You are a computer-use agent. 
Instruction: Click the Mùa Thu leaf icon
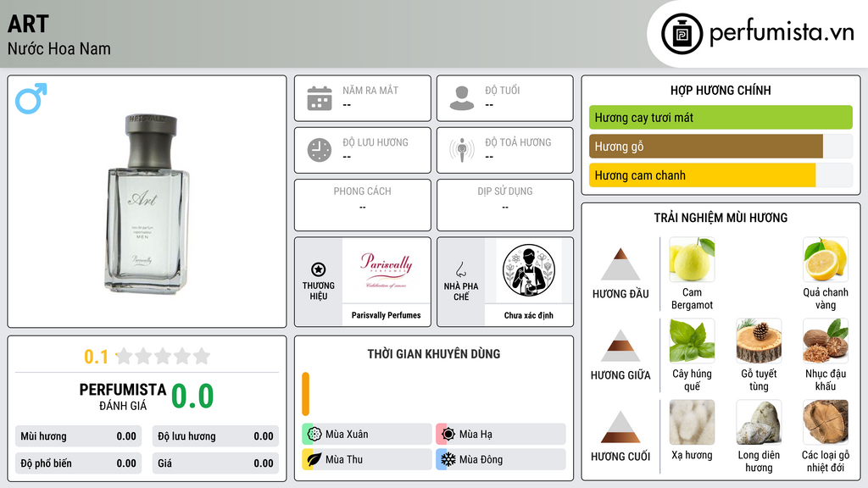[314, 459]
